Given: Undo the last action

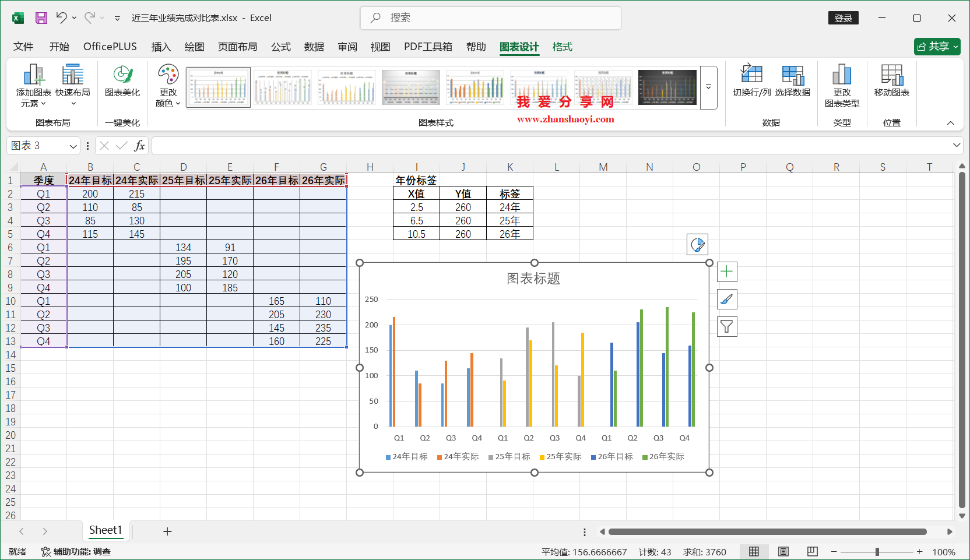Looking at the screenshot, I should click(x=61, y=18).
